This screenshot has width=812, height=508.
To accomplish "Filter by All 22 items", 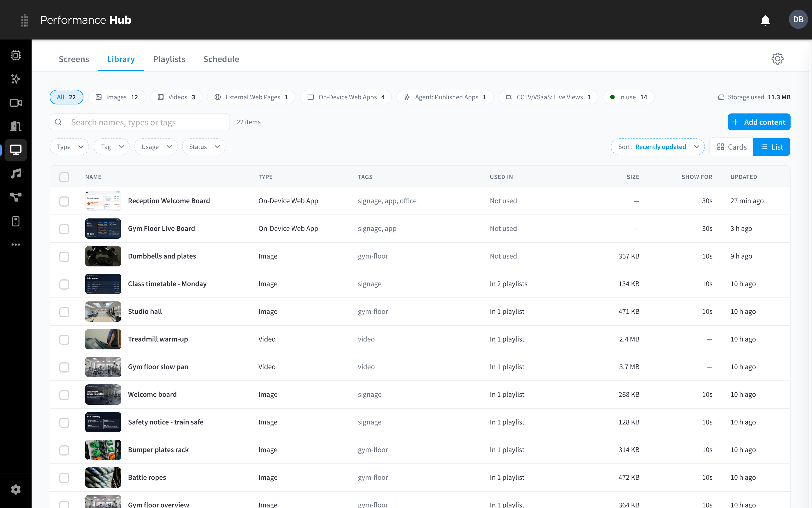I will point(67,97).
